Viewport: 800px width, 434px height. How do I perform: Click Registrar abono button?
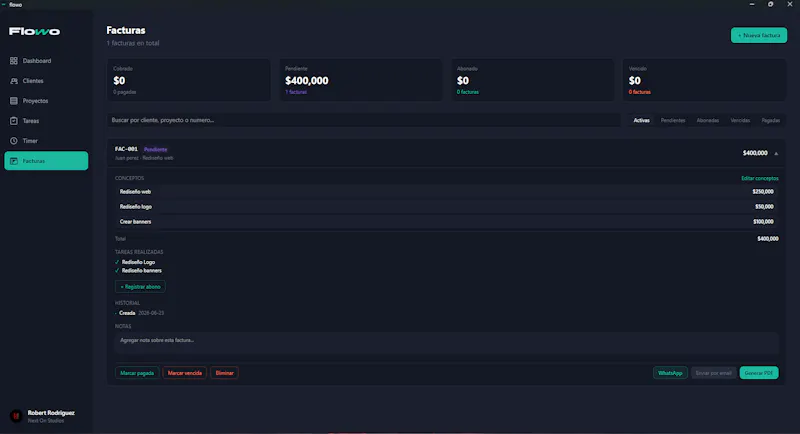[x=140, y=287]
